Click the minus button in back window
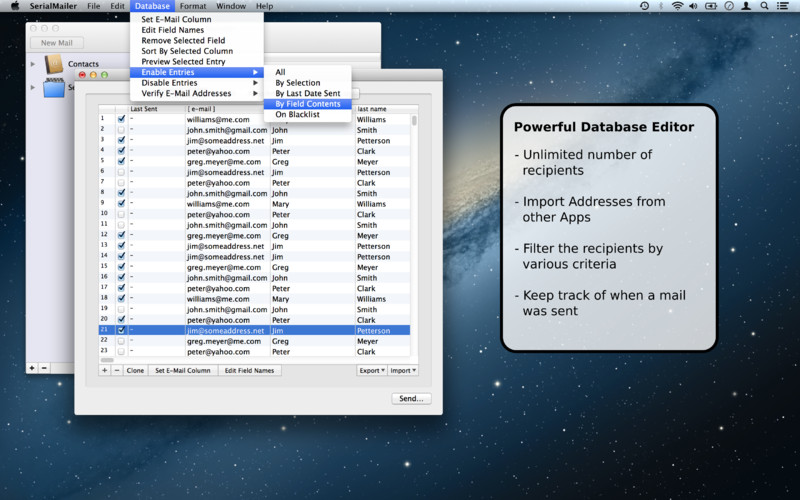 point(44,368)
